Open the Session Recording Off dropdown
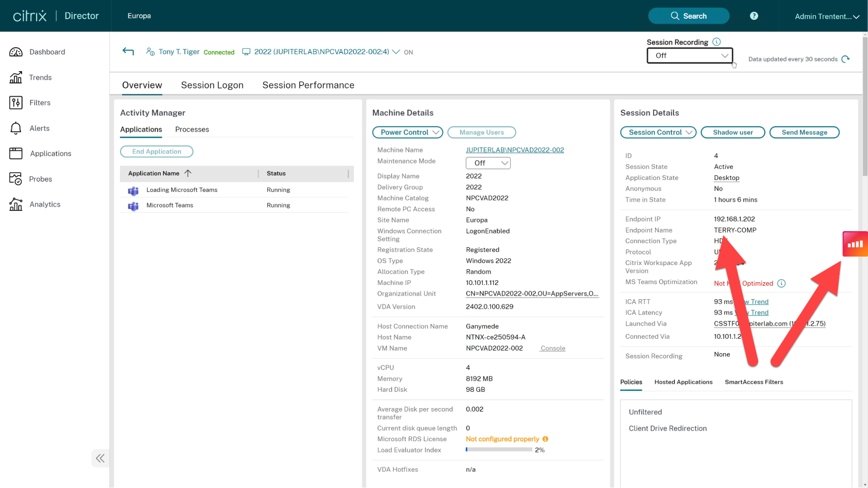This screenshot has width=868, height=488. pyautogui.click(x=690, y=56)
